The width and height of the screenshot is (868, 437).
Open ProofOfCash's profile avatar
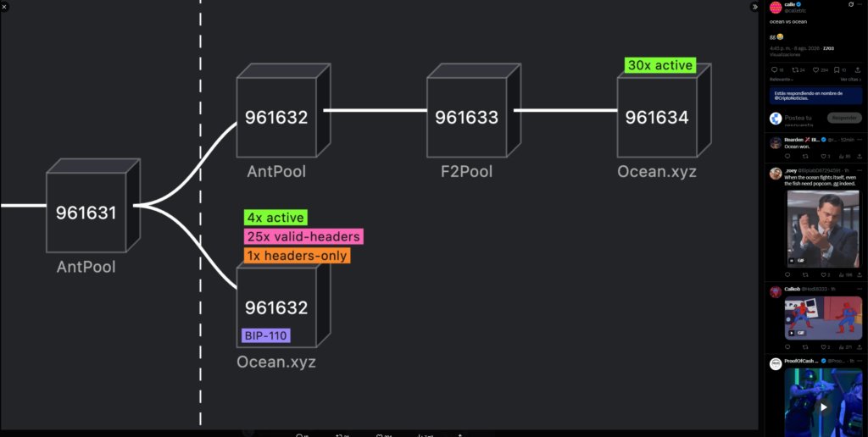coord(776,364)
